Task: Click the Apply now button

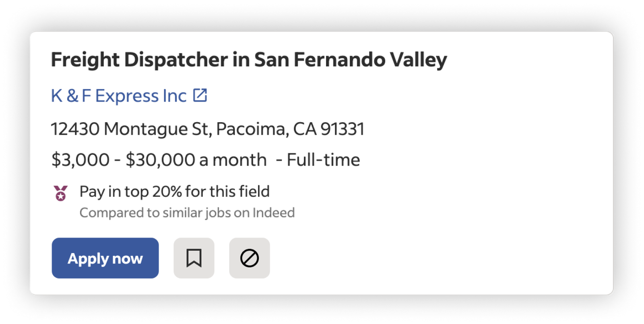Action: [105, 258]
